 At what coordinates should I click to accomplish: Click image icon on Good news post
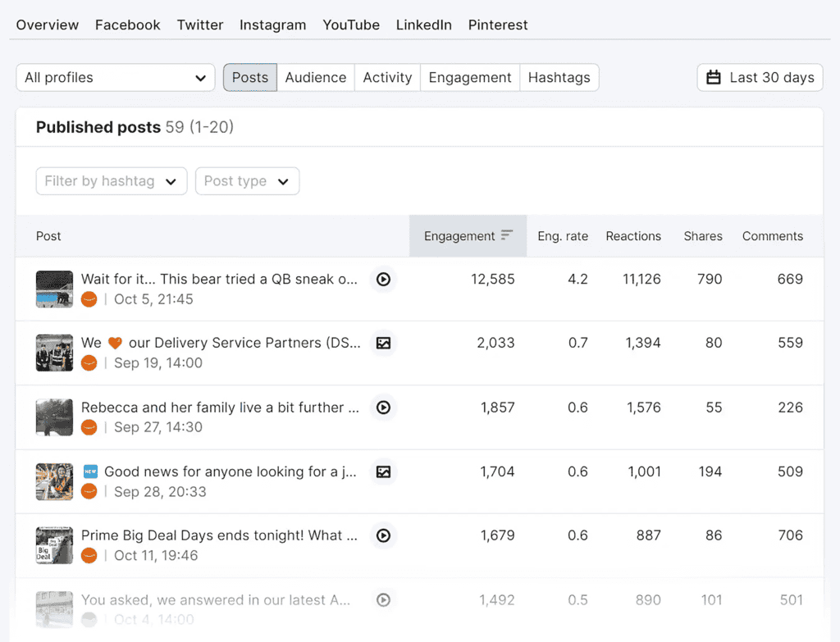click(x=383, y=471)
